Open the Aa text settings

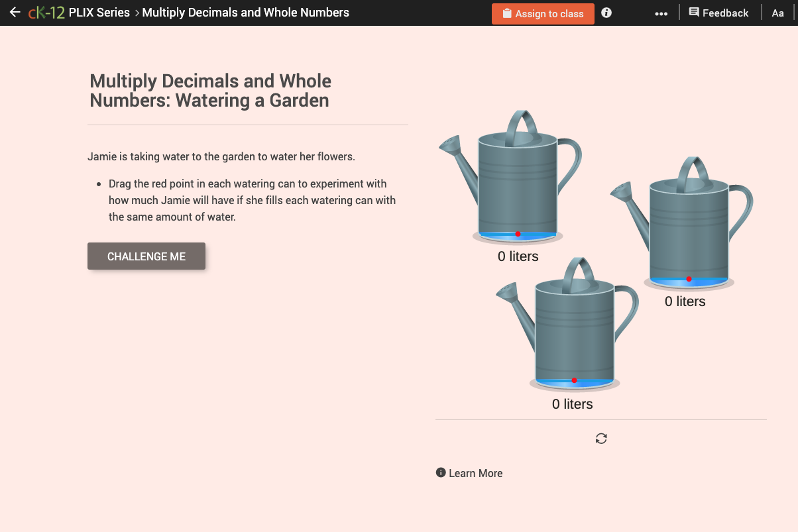(x=777, y=13)
